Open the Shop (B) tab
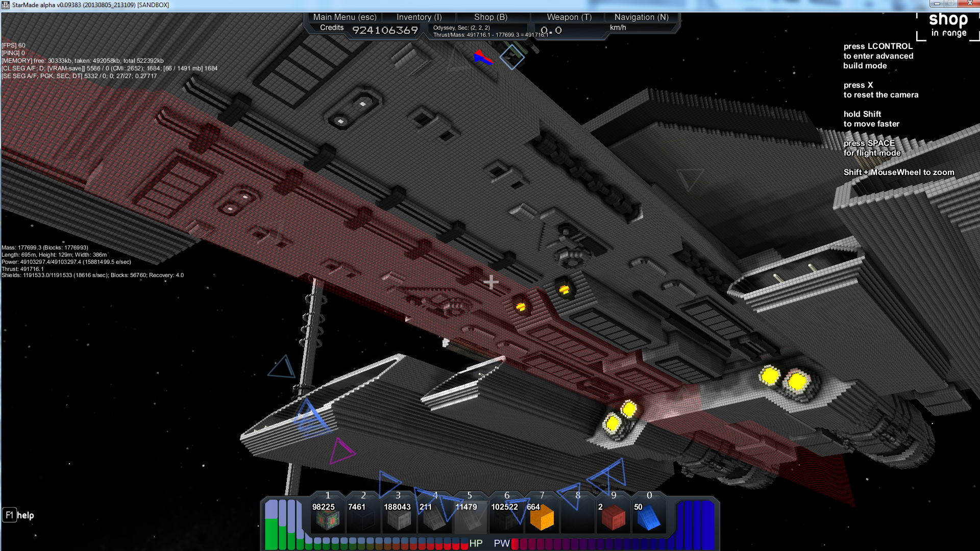980x551 pixels. point(491,17)
